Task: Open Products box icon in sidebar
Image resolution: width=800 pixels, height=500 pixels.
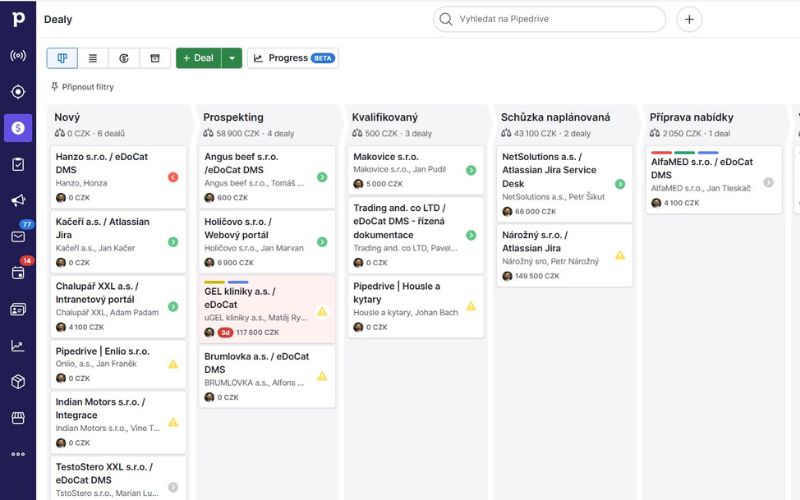Action: tap(18, 382)
